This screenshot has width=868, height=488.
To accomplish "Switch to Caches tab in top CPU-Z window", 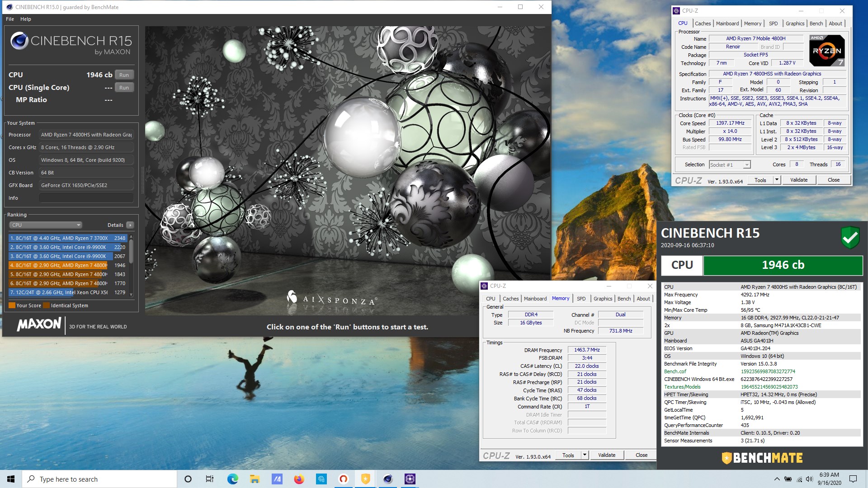I will (703, 23).
